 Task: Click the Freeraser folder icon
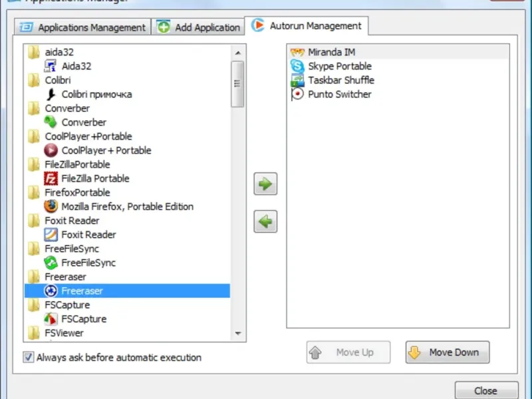pyautogui.click(x=34, y=277)
